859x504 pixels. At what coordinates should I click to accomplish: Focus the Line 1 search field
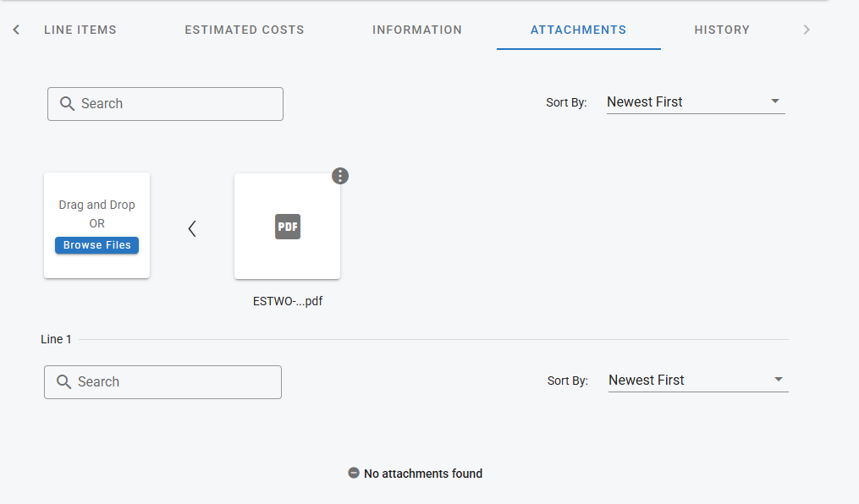pyautogui.click(x=174, y=382)
